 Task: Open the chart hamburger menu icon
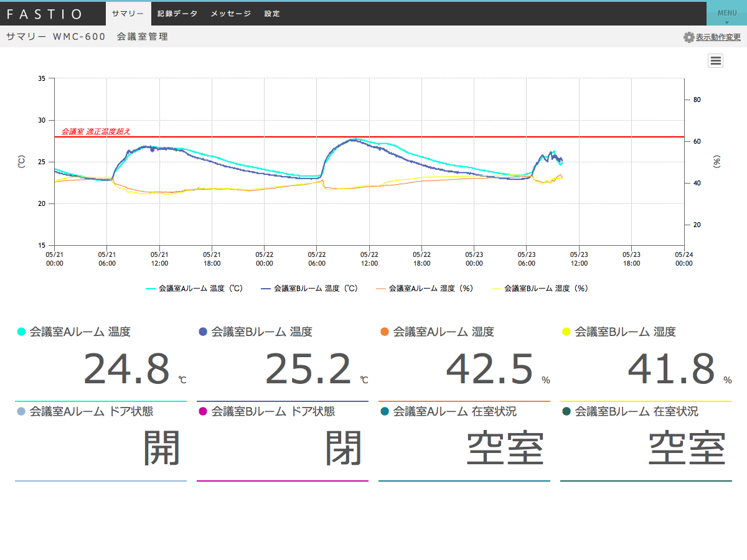pyautogui.click(x=715, y=60)
